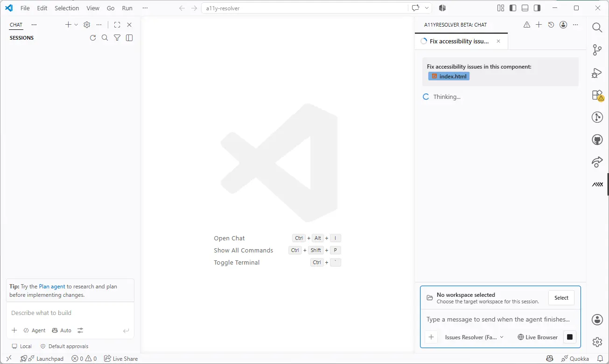
Task: Open the A11yResolver wave icon in activity bar
Action: click(x=597, y=184)
